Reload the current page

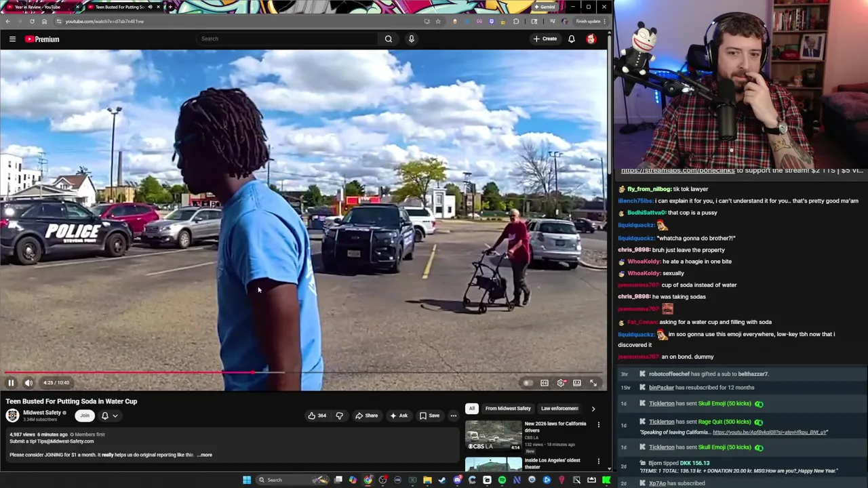[32, 21]
